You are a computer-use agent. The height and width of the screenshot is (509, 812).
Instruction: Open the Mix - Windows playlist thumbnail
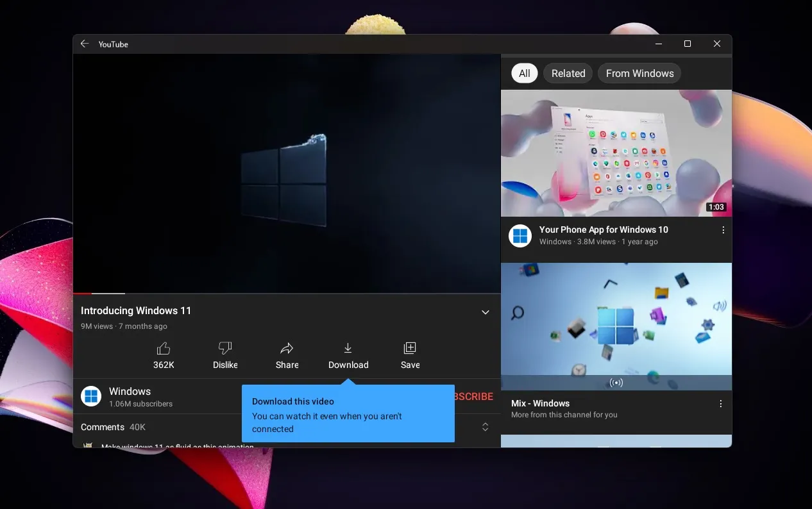[x=616, y=326]
